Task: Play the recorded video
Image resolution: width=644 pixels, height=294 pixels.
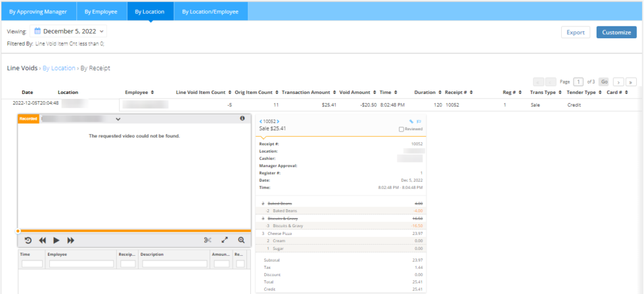Action: 57,241
